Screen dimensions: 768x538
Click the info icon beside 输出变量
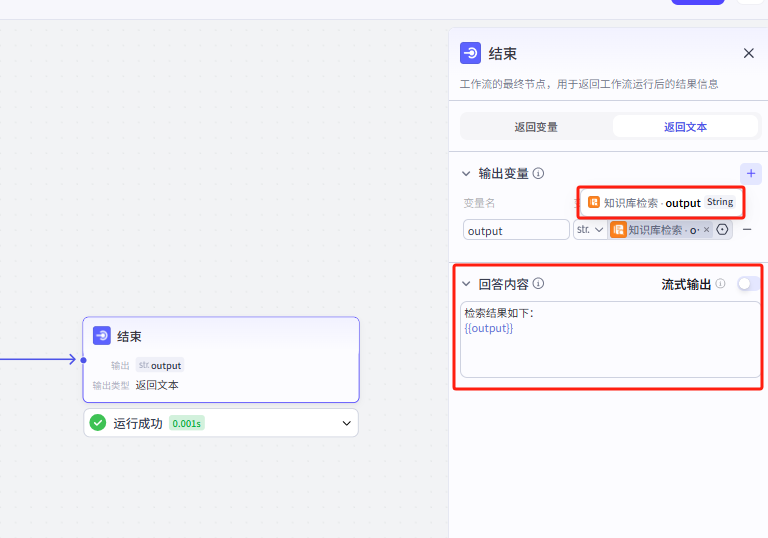[538, 173]
